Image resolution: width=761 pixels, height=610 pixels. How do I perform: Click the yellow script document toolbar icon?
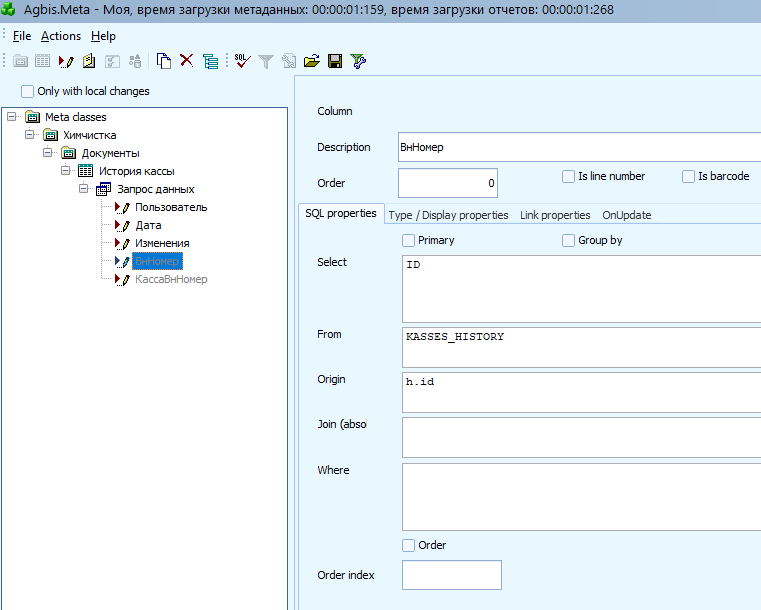(x=89, y=61)
